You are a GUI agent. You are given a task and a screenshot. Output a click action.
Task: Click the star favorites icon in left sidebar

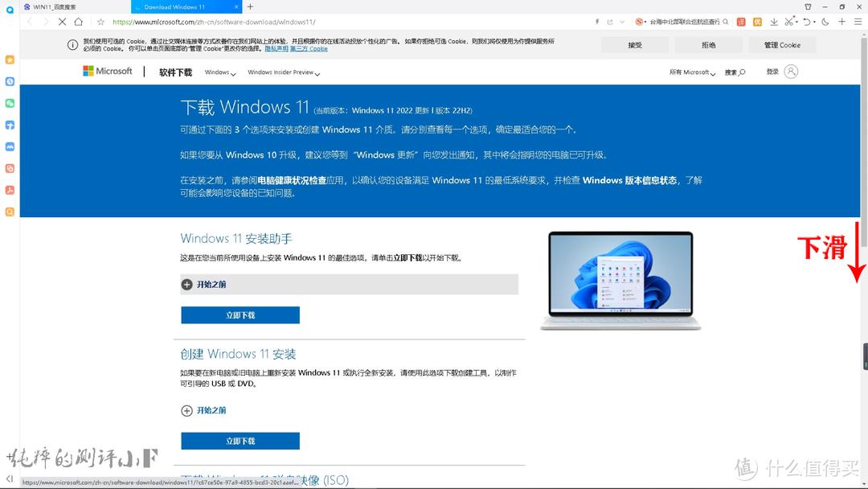(x=10, y=59)
